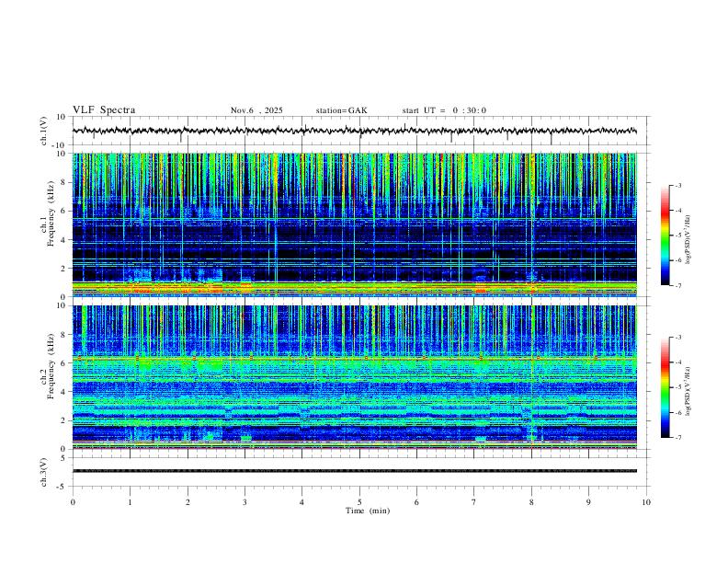Click the "station=GAK" header label

(341, 110)
